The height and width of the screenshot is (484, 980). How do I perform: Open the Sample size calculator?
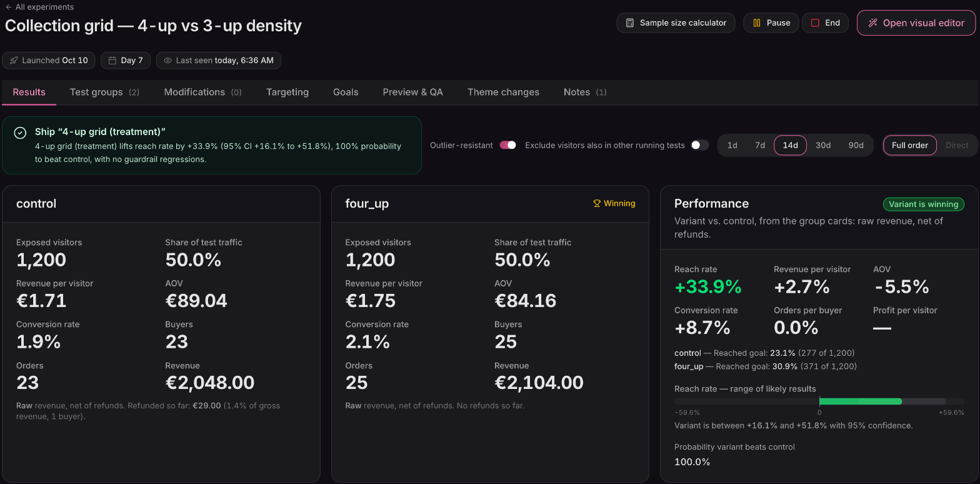(x=676, y=23)
